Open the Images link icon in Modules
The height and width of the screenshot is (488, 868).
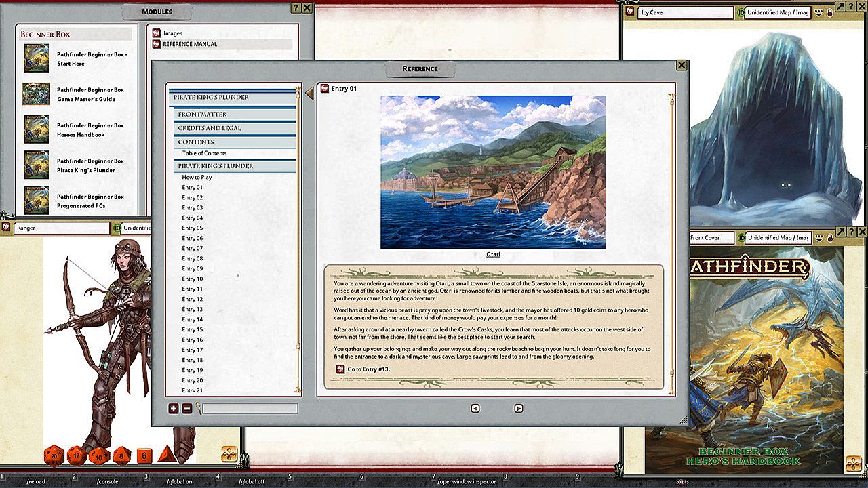pyautogui.click(x=156, y=33)
